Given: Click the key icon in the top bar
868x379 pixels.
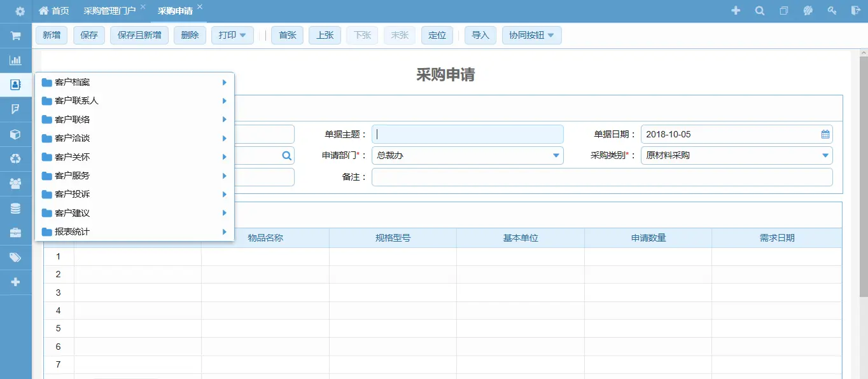Looking at the screenshot, I should [x=831, y=11].
